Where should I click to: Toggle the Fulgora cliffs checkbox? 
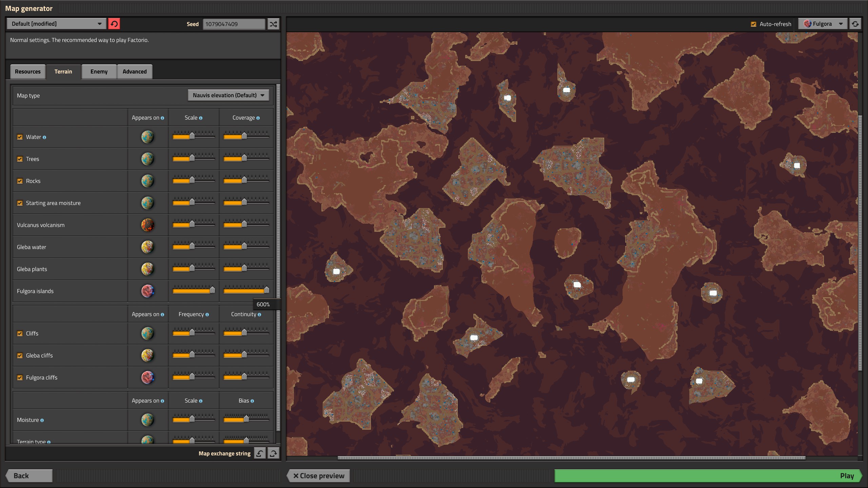[20, 378]
